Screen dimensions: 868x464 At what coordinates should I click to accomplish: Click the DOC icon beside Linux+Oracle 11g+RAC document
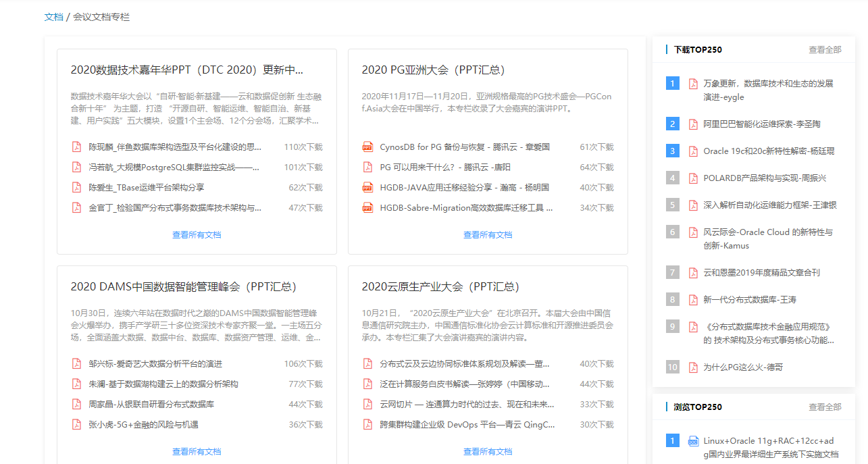(x=693, y=440)
